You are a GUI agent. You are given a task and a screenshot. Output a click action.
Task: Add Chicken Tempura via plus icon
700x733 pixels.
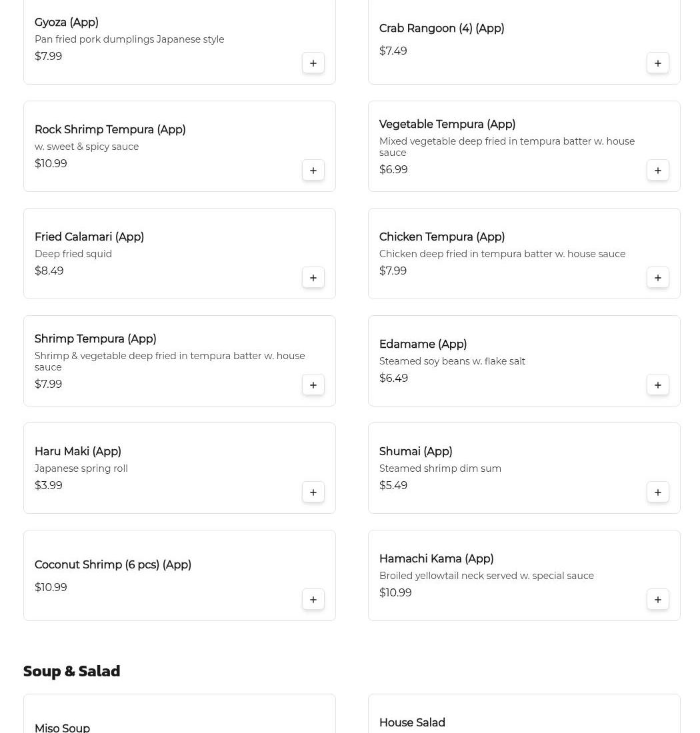(x=657, y=278)
